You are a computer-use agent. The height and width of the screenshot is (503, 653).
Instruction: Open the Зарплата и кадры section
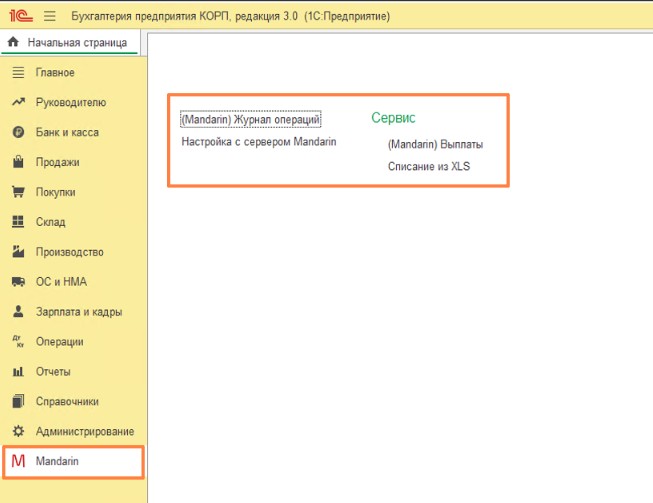(x=79, y=312)
